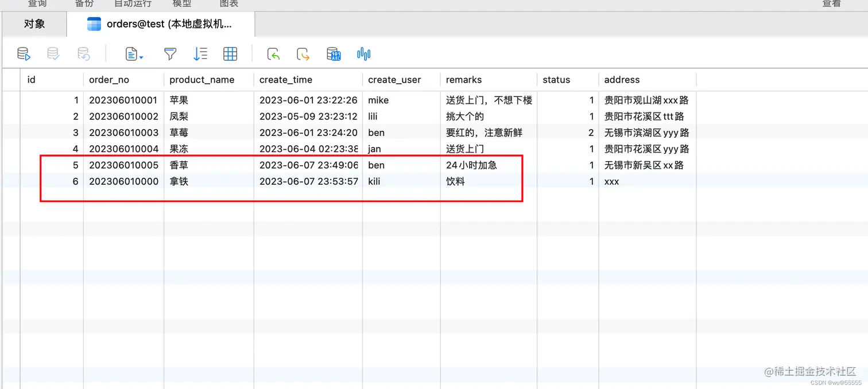Click status cell with value 2
This screenshot has width=868, height=389.
point(591,133)
